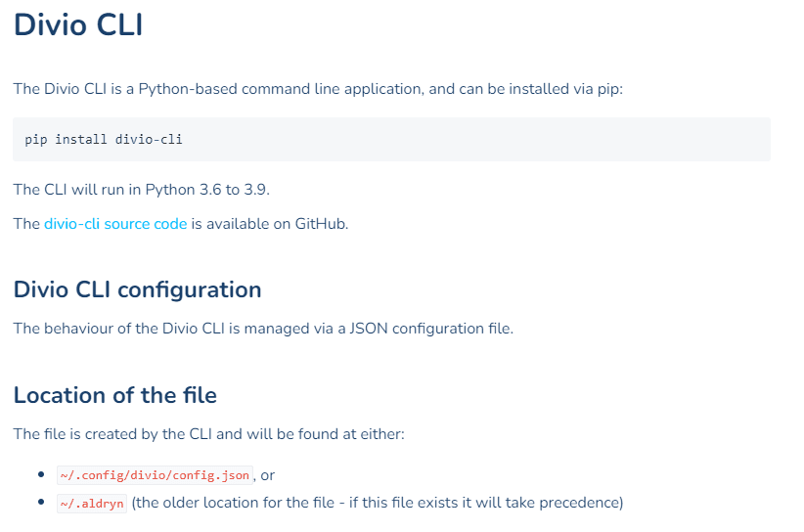Select the ~/.config/divio/config.json inline code
Viewport: 804px width, 532px height.
pyautogui.click(x=155, y=476)
